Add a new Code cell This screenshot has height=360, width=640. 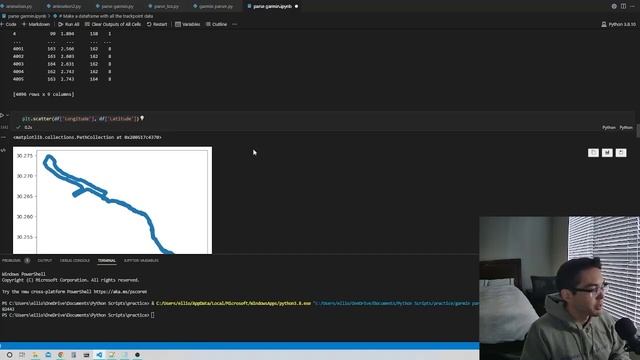[8, 24]
